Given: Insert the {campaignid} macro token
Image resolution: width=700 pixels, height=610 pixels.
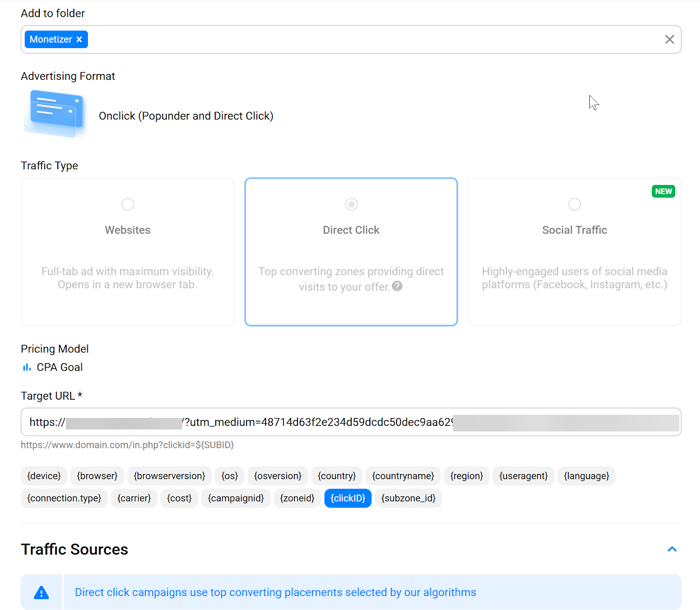Looking at the screenshot, I should point(236,498).
